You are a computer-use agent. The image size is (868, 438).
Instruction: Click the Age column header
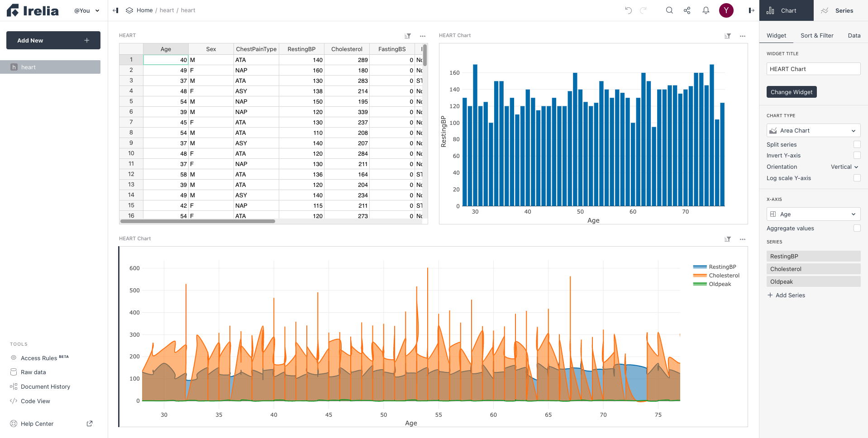166,49
